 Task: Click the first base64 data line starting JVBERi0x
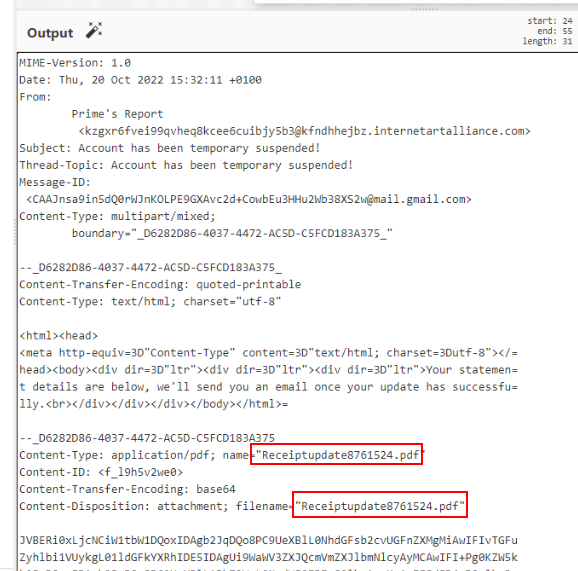(269, 540)
